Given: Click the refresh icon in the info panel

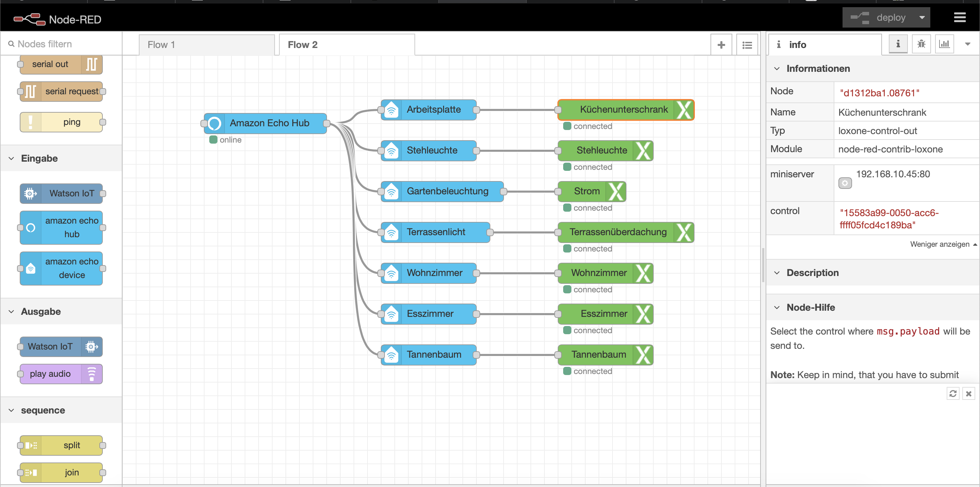Looking at the screenshot, I should click(953, 393).
